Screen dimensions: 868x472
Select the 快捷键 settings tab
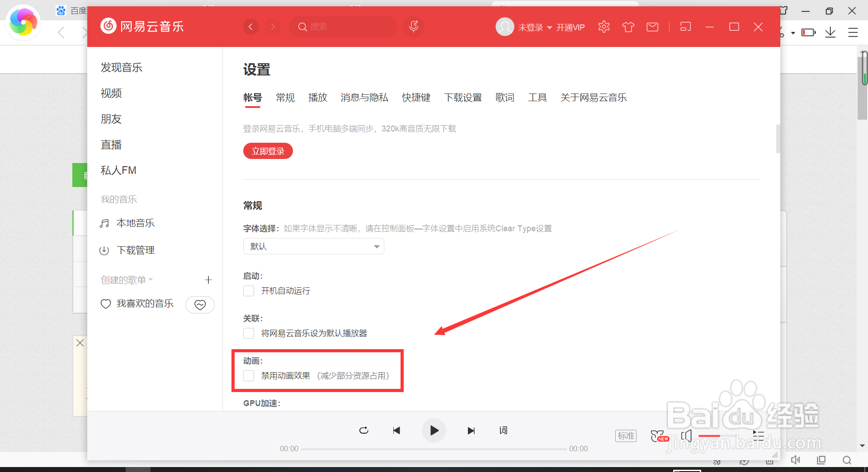point(416,98)
